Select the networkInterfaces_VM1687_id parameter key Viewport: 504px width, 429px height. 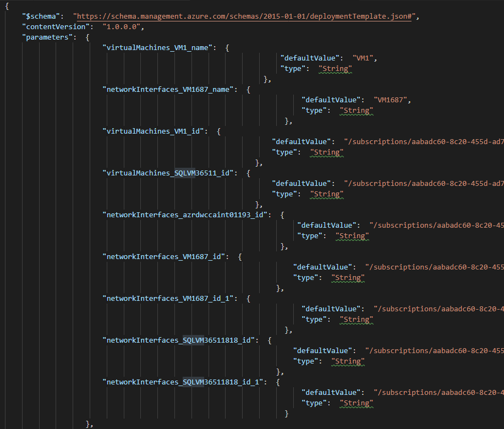point(165,257)
